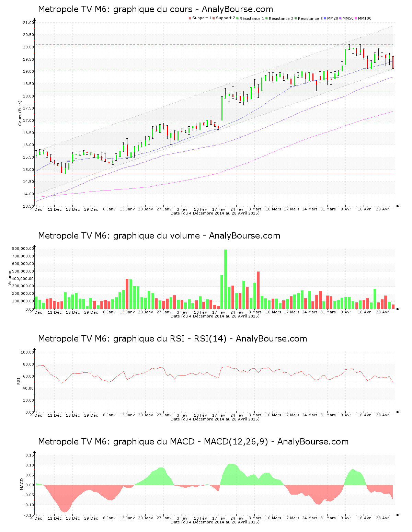
Task: Click the 'Cours (Euro)' axis label
Action: click(20, 113)
